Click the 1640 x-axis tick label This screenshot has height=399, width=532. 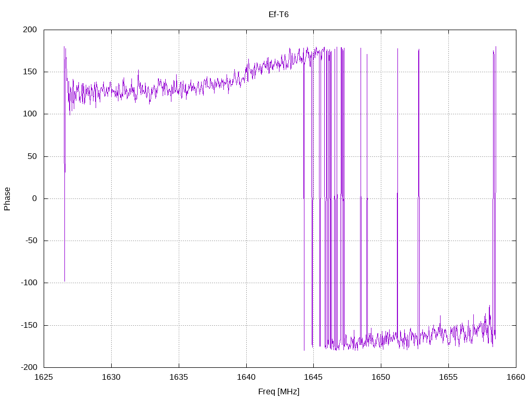click(246, 377)
